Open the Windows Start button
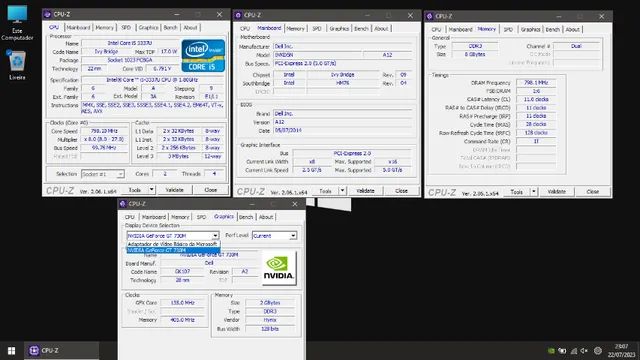This screenshot has width=640, height=360. pyautogui.click(x=11, y=351)
